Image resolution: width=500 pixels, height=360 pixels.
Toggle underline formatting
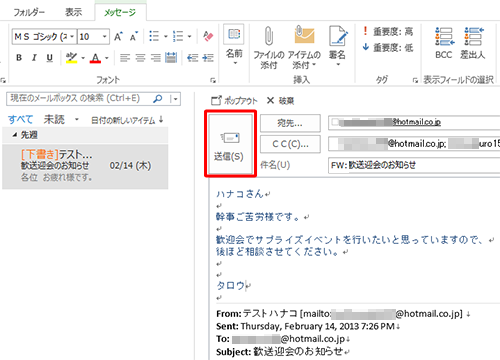pyautogui.click(x=50, y=58)
